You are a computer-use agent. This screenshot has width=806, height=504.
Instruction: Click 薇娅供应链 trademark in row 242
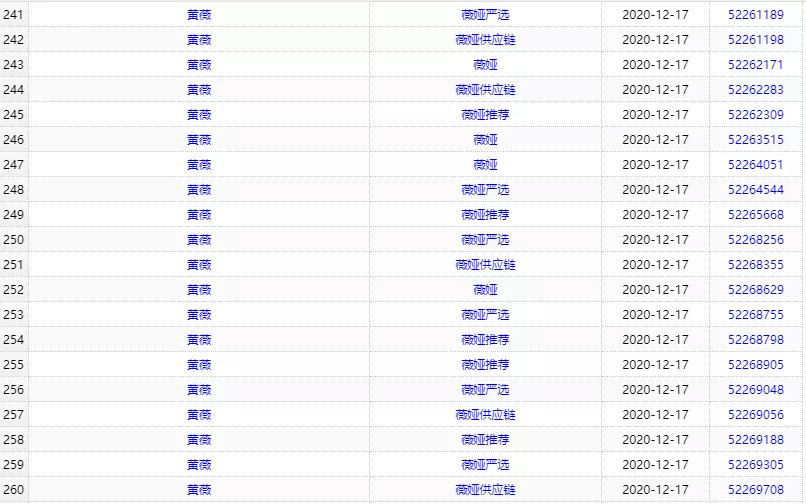pos(485,40)
